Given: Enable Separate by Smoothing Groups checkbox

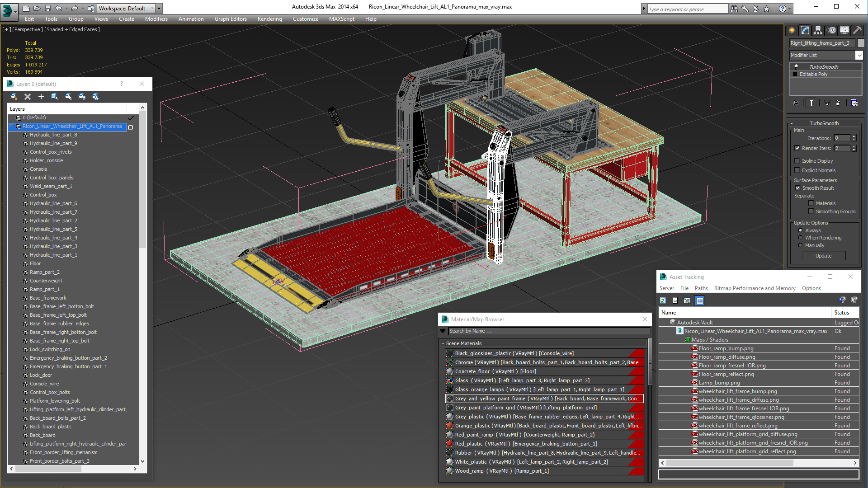Looking at the screenshot, I should [811, 211].
